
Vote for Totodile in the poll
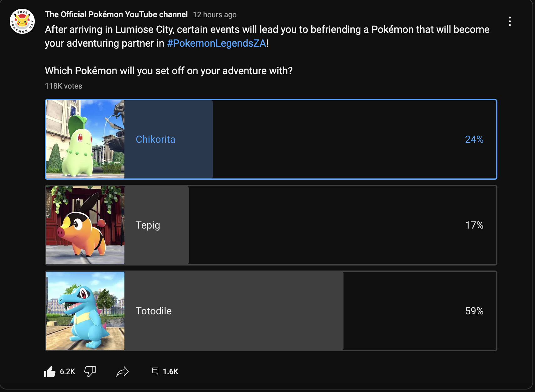click(271, 311)
